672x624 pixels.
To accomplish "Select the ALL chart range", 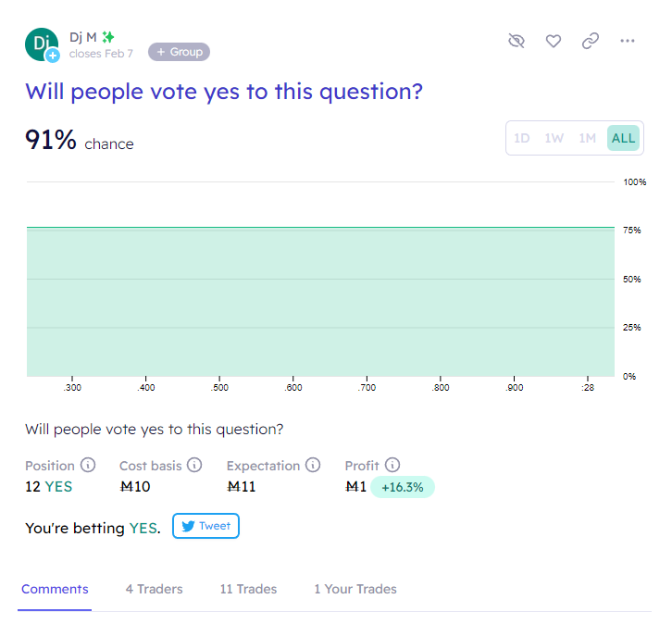I will pos(623,138).
